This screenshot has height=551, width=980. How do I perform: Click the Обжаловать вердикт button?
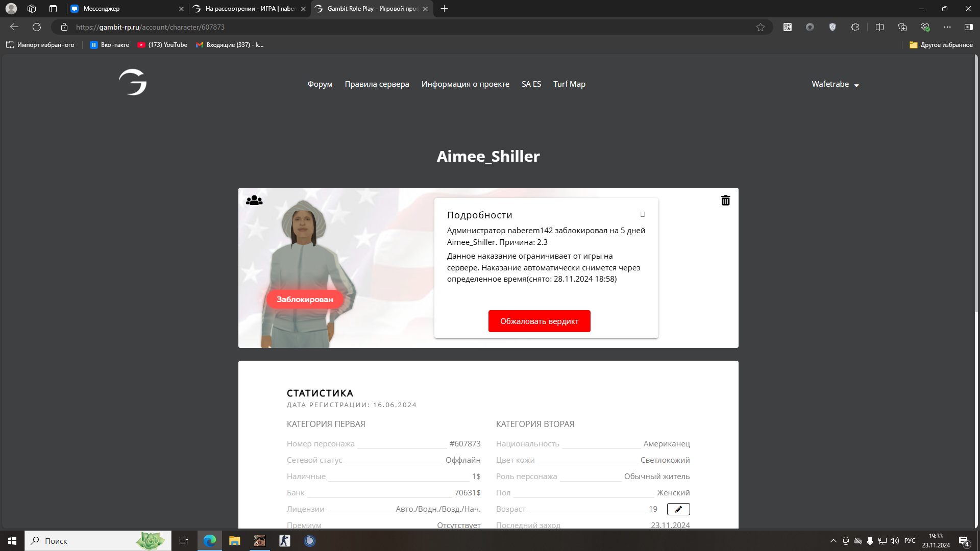pyautogui.click(x=539, y=321)
